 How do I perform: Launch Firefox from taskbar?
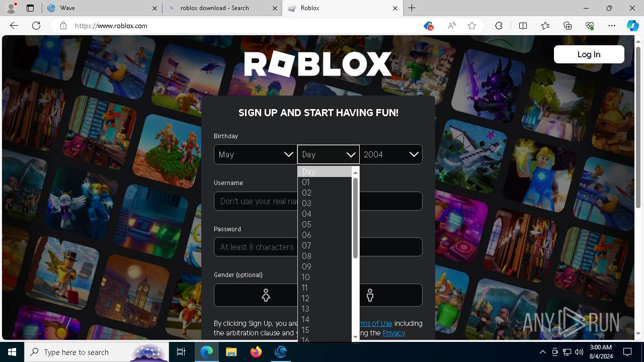point(256,352)
